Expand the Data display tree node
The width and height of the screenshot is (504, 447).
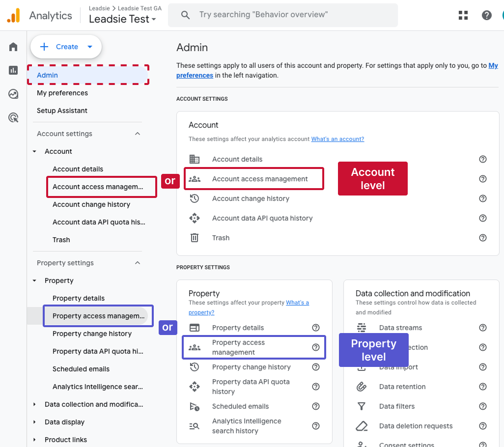(34, 422)
